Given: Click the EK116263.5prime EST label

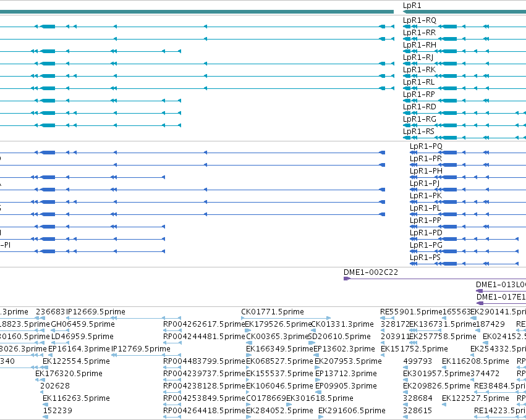Looking at the screenshot, I should pyautogui.click(x=76, y=398).
